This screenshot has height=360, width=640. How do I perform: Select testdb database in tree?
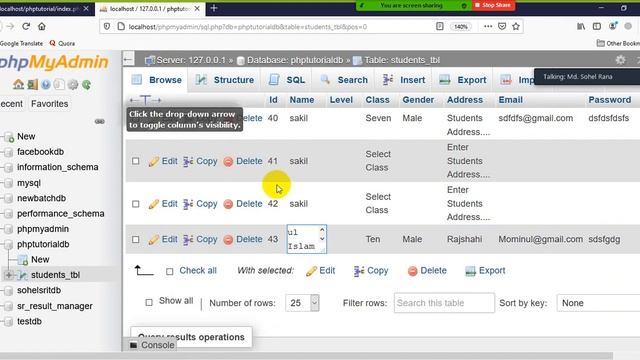pos(29,322)
